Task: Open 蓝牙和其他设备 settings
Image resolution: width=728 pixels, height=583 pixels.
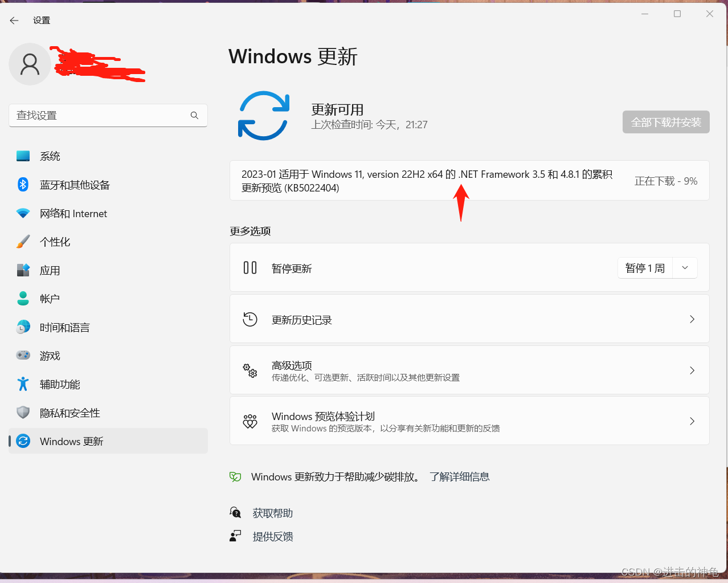Action: coord(108,185)
